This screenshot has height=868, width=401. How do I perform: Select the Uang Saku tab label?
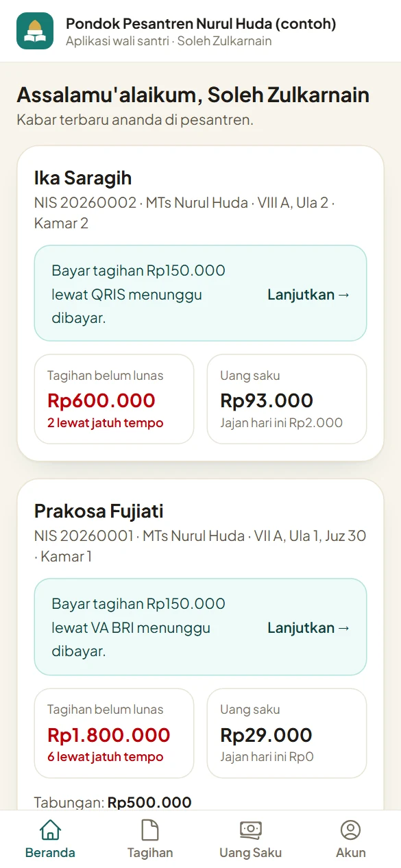[250, 853]
